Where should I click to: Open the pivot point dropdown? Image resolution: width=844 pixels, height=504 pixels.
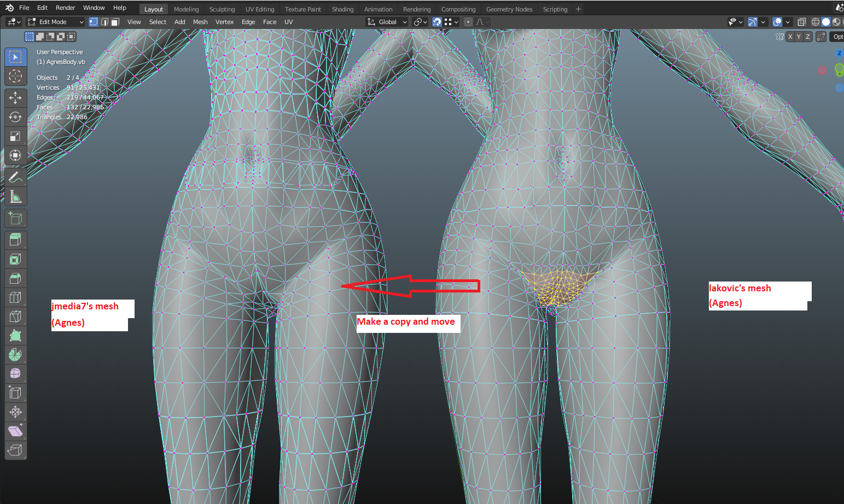click(421, 22)
